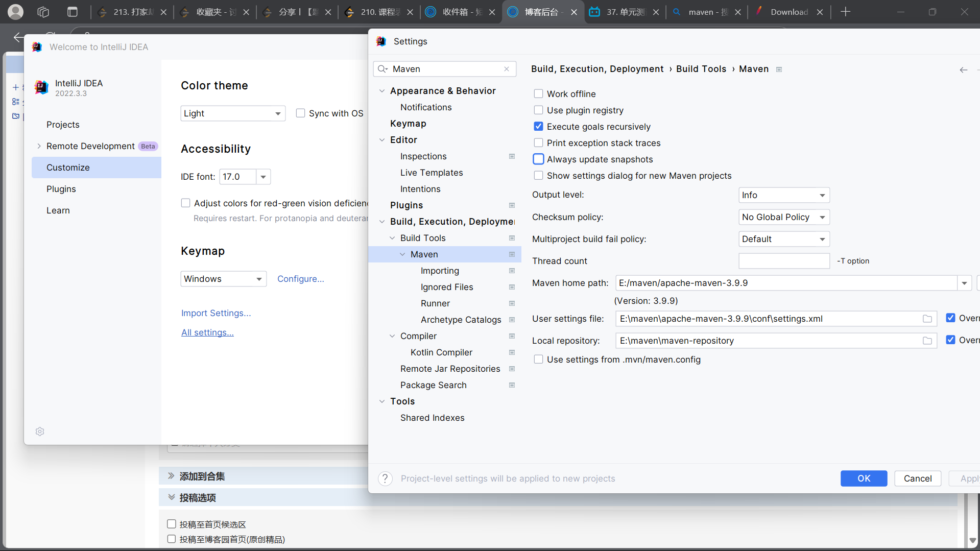Open the All settings... link
Screen dimensions: 980x551
207,332
